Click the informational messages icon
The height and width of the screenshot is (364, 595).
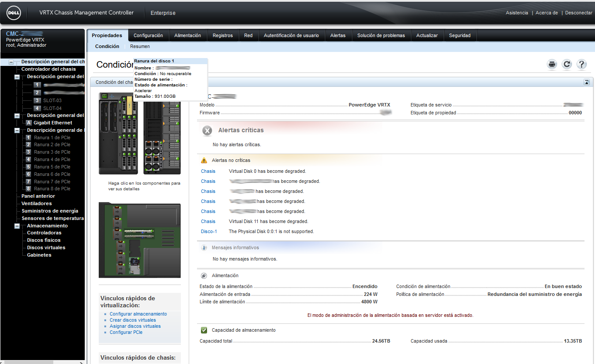click(x=204, y=248)
